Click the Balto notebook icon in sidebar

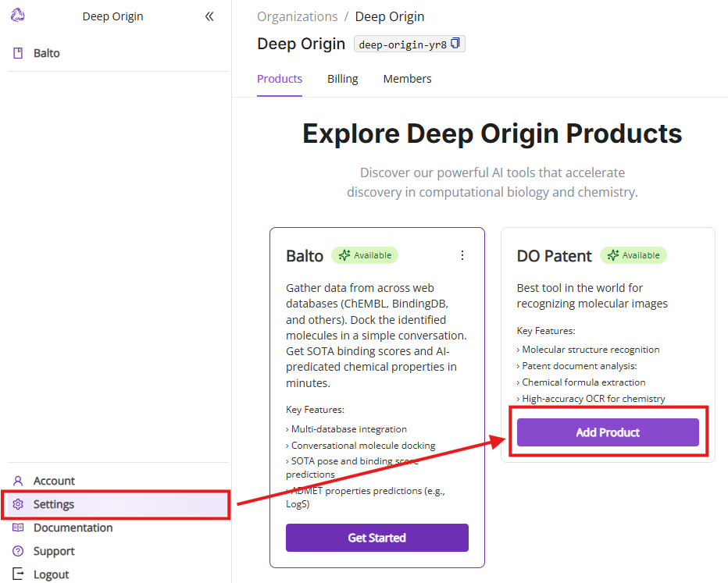point(18,53)
